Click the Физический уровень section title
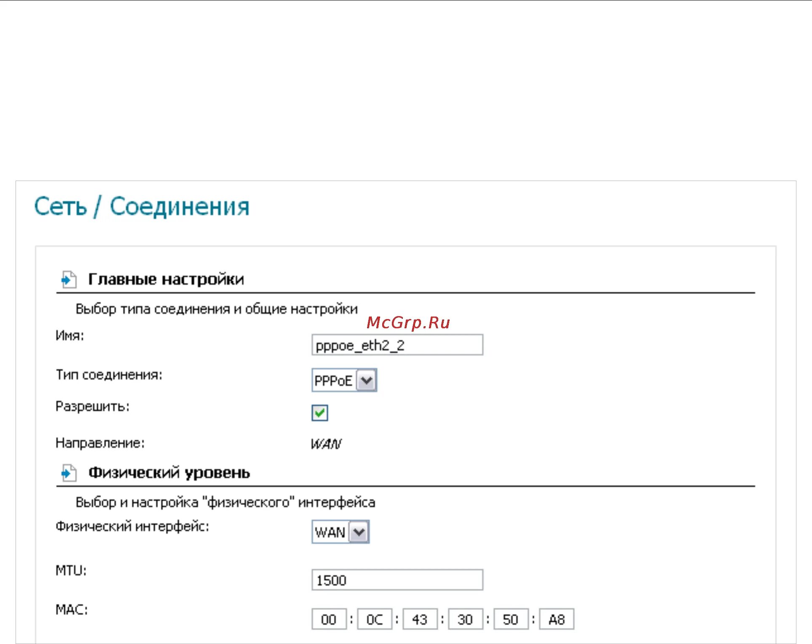The width and height of the screenshot is (812, 644). [x=169, y=473]
